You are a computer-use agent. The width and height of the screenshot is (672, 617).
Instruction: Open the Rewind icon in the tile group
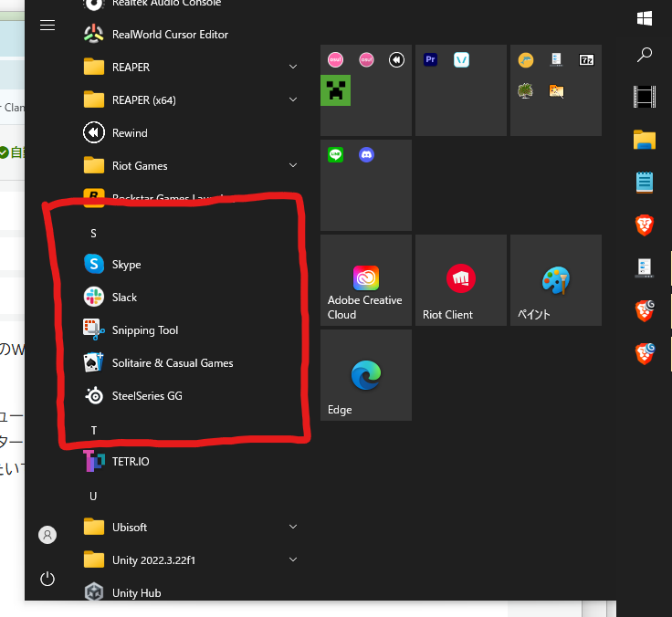click(x=396, y=59)
